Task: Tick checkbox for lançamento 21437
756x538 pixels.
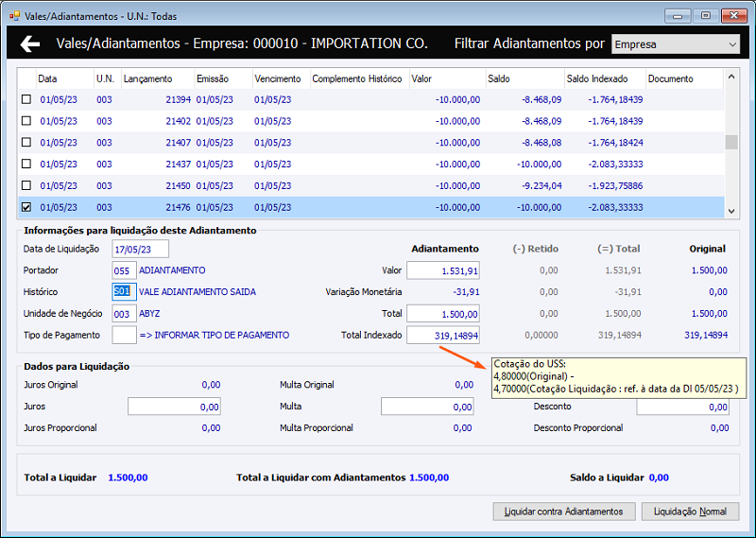Action: (x=26, y=165)
